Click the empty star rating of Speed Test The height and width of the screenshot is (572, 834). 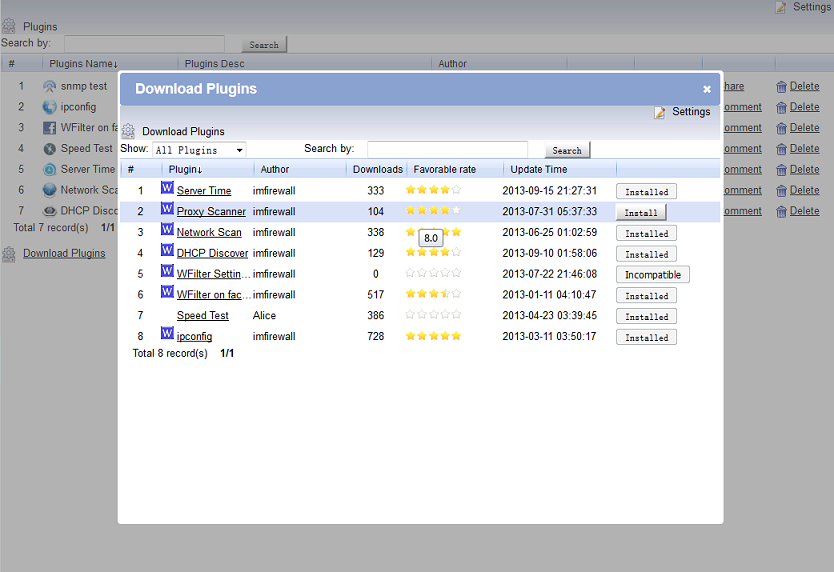pos(433,314)
